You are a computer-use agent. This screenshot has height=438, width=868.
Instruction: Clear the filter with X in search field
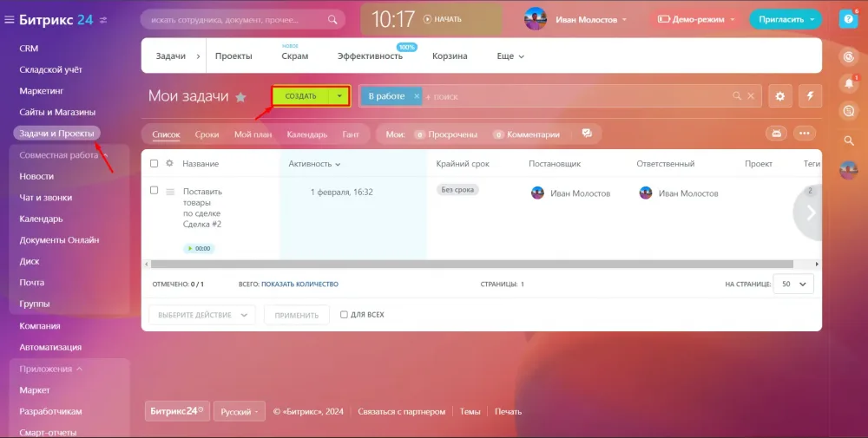coord(751,95)
